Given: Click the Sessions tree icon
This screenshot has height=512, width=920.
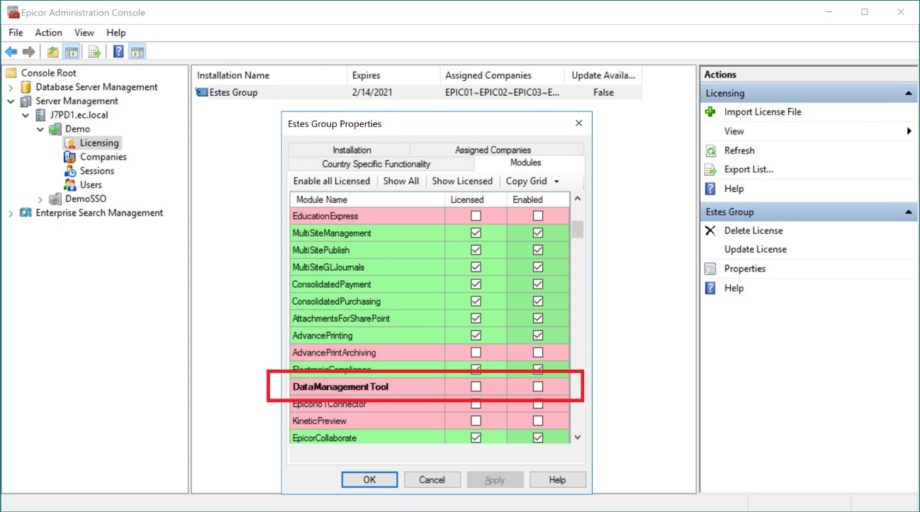Looking at the screenshot, I should coord(70,171).
